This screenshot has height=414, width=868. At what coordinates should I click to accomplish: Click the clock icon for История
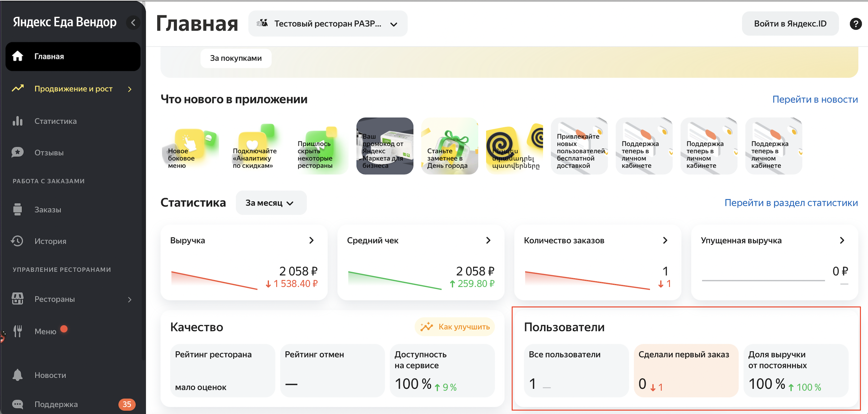(17, 241)
